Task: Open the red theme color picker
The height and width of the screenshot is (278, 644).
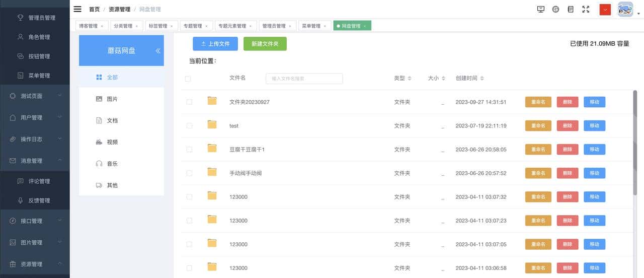Action: pyautogui.click(x=605, y=10)
